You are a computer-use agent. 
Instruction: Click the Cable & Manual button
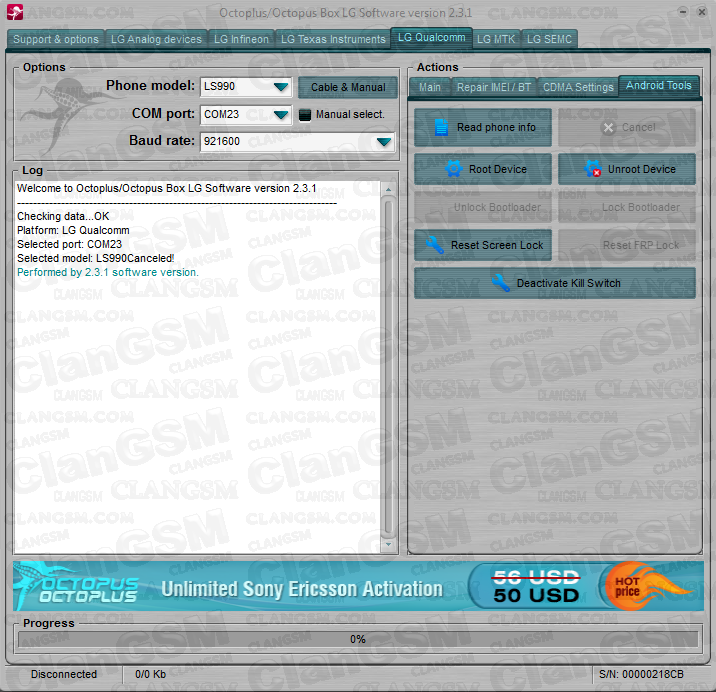pos(348,87)
